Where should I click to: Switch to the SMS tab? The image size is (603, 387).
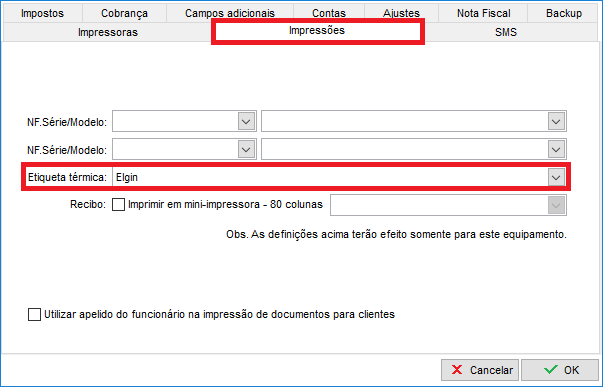(506, 32)
